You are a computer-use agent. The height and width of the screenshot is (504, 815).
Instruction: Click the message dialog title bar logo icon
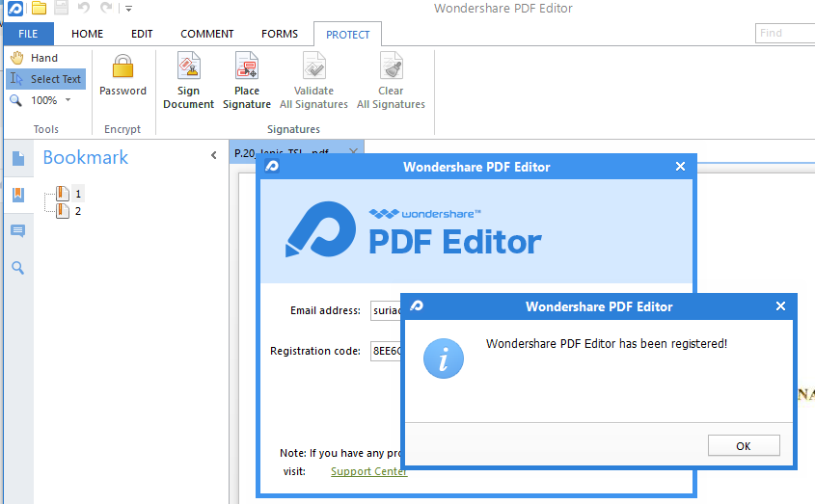[417, 306]
